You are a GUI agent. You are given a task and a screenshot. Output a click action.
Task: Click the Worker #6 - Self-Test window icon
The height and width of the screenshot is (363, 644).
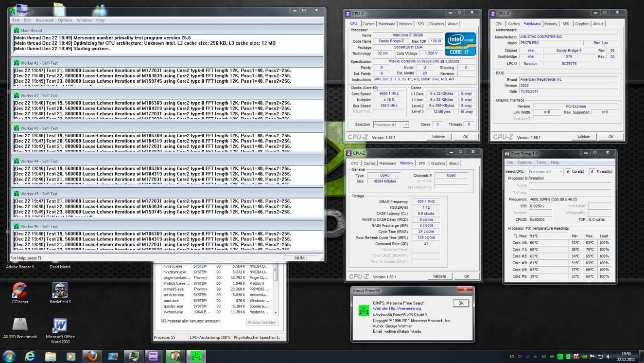point(17,226)
